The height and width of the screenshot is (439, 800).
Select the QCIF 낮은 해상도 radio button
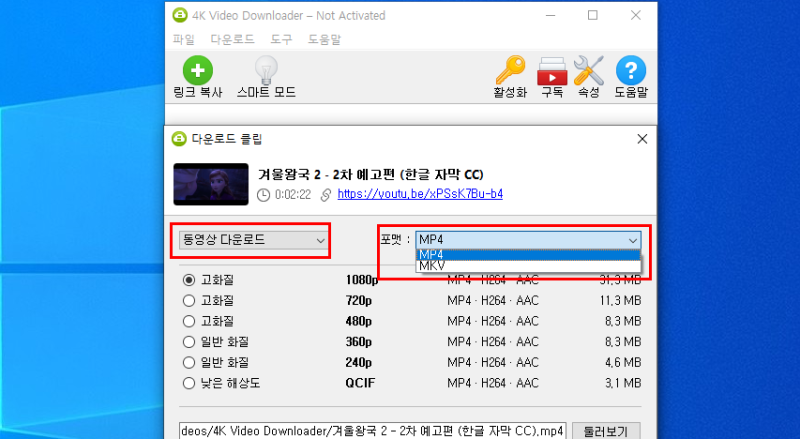coord(189,383)
